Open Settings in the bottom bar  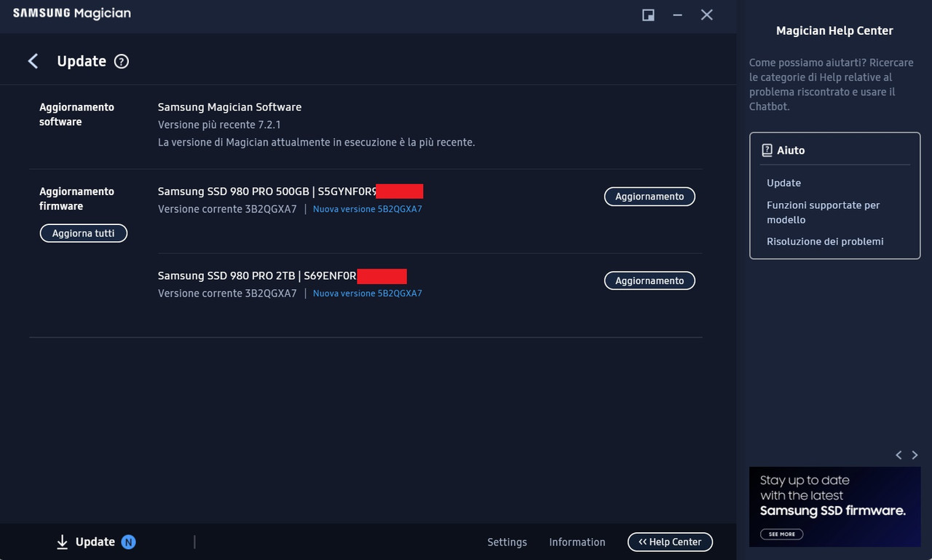(x=507, y=542)
